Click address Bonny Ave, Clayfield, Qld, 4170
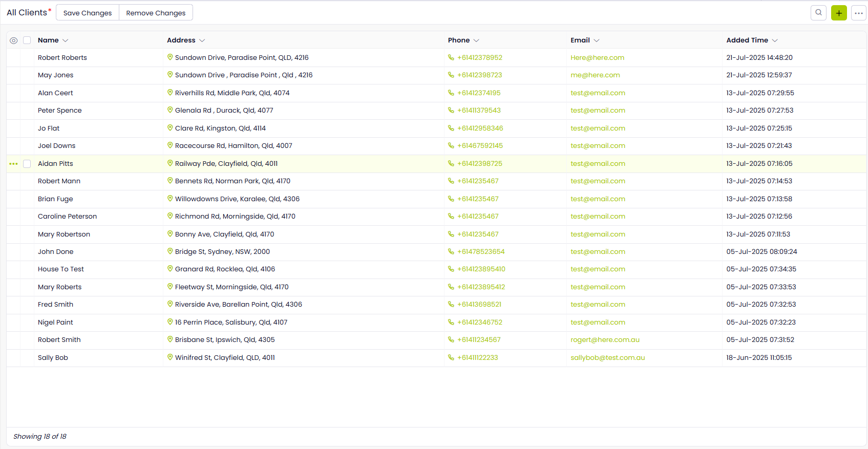Image resolution: width=868 pixels, height=449 pixels. pos(224,234)
